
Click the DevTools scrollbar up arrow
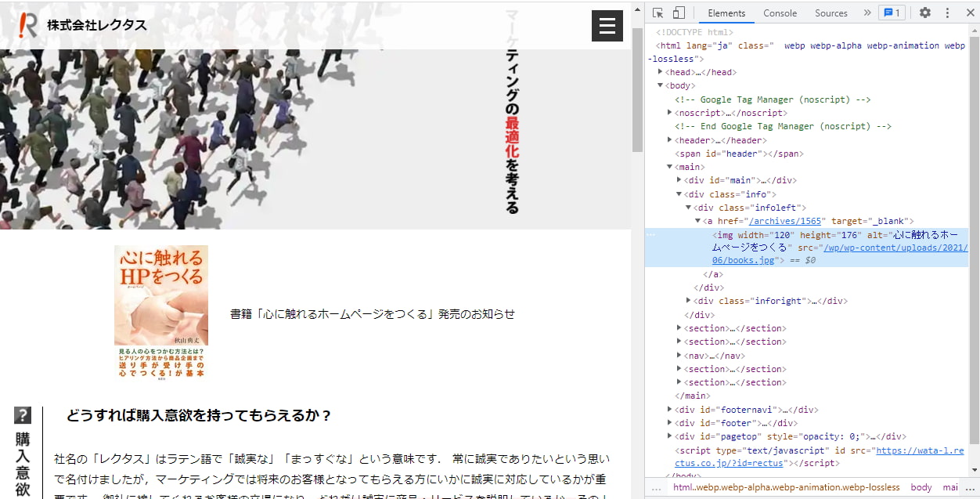(x=975, y=31)
